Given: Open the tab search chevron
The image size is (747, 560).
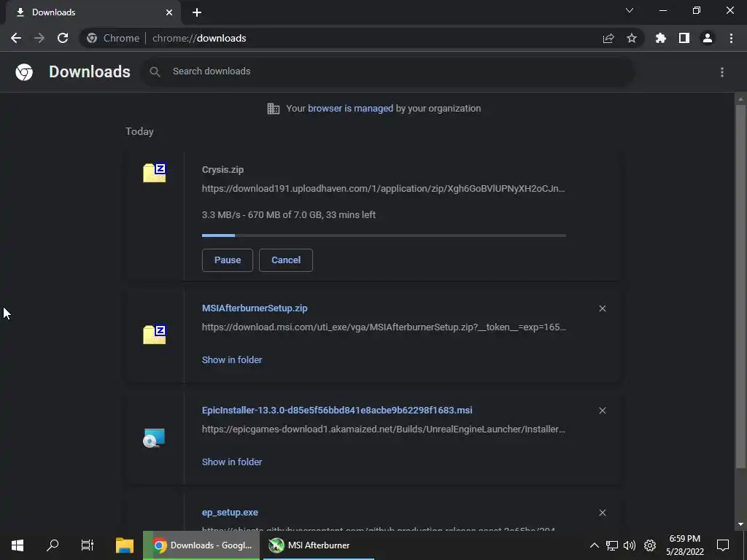Looking at the screenshot, I should [630, 10].
